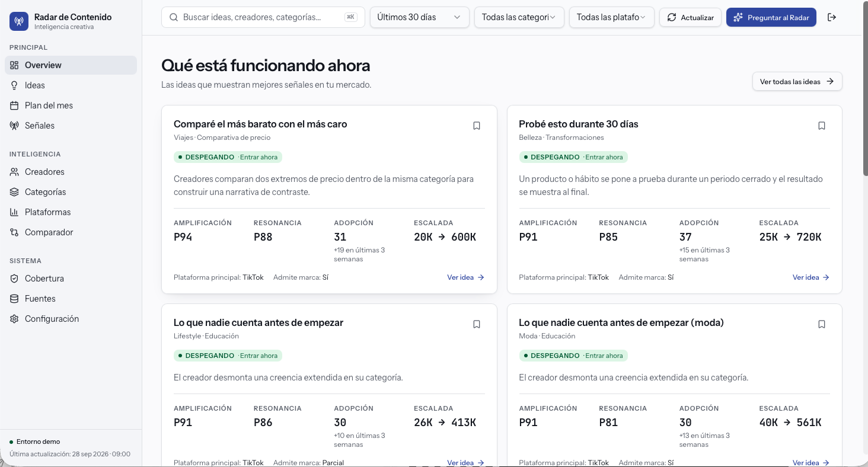Expand the "Todas las categorías" filter

[519, 17]
